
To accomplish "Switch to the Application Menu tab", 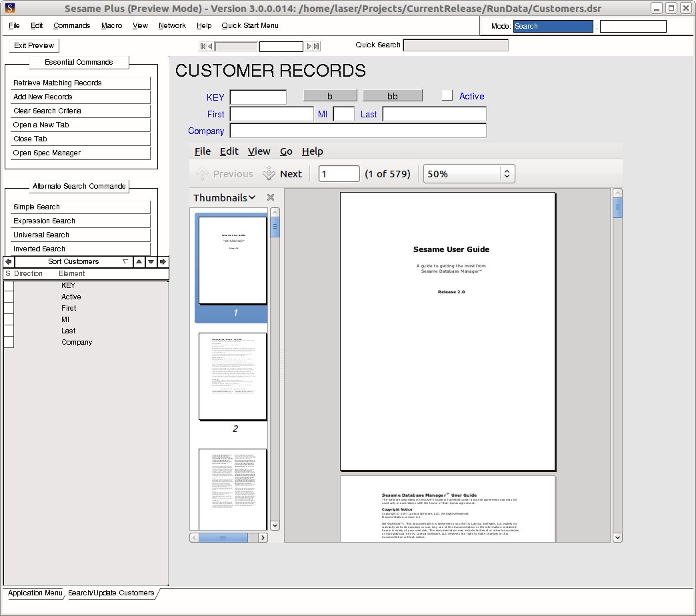I will (35, 593).
